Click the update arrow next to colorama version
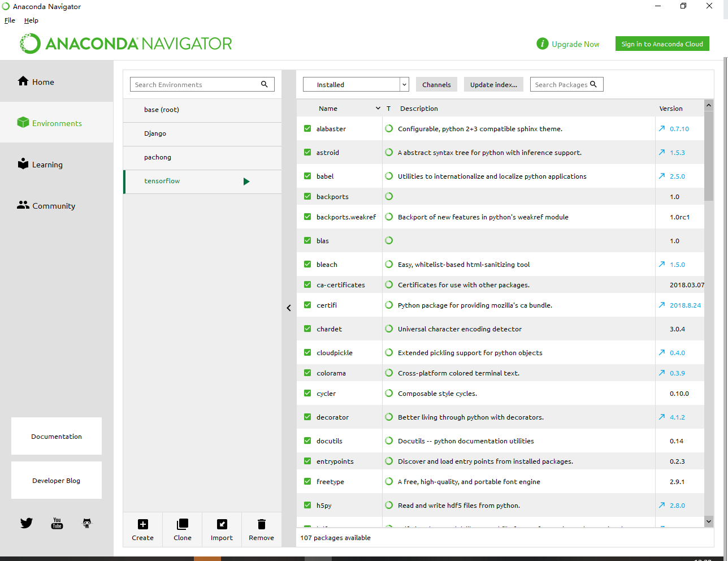This screenshot has width=728, height=561. (x=662, y=373)
